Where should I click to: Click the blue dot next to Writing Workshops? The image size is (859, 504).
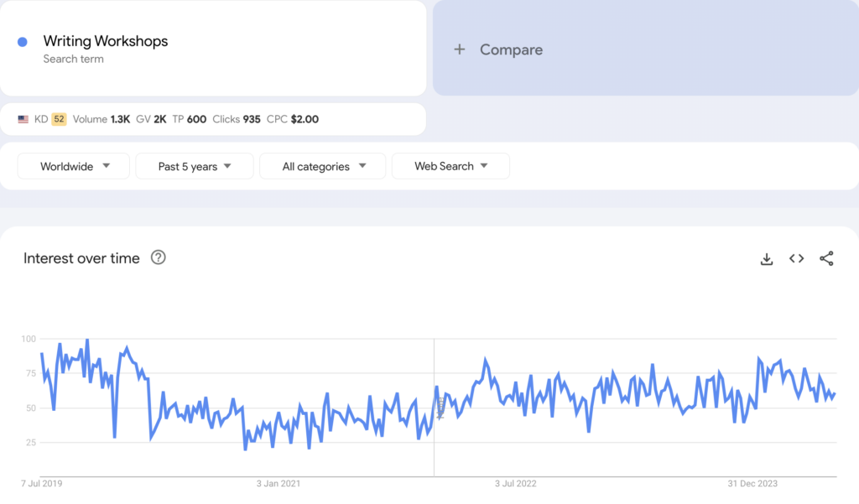[x=23, y=42]
